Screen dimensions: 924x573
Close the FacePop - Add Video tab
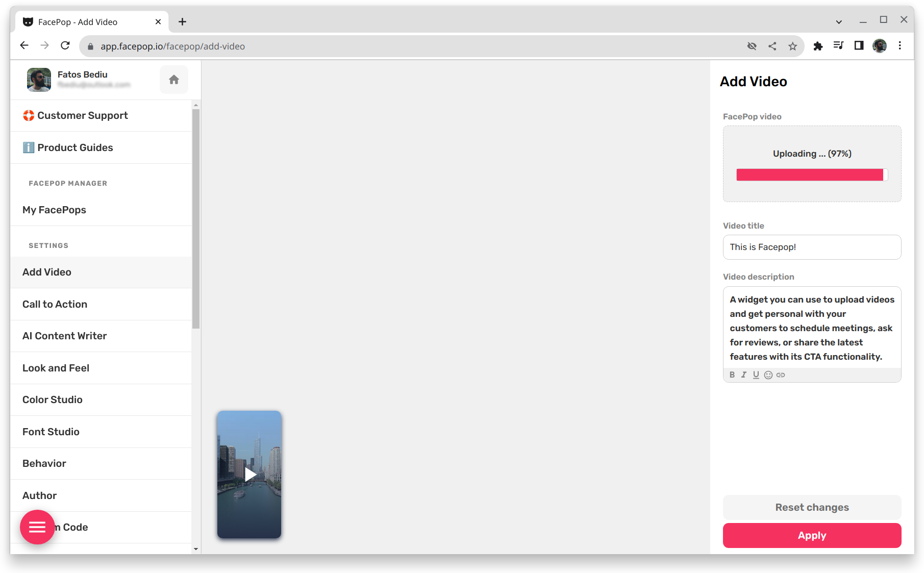click(158, 22)
